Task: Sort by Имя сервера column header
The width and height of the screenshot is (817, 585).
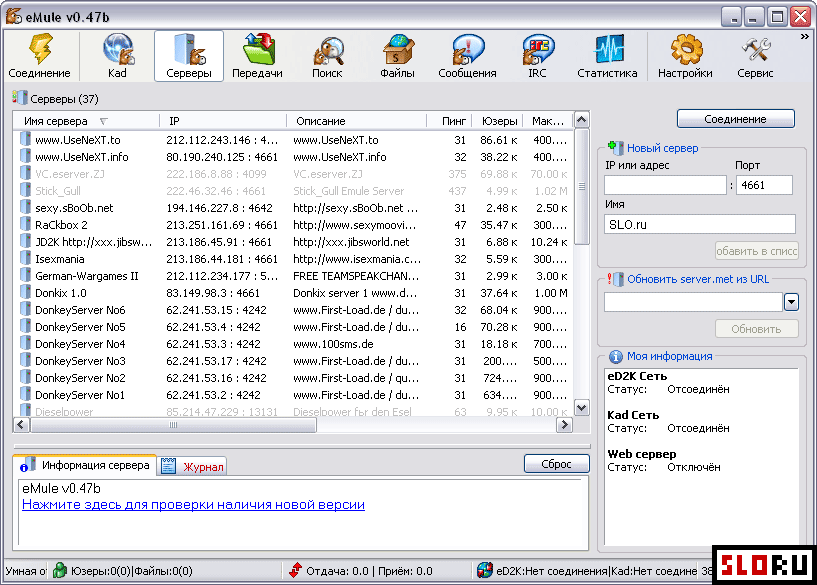Action: click(86, 121)
